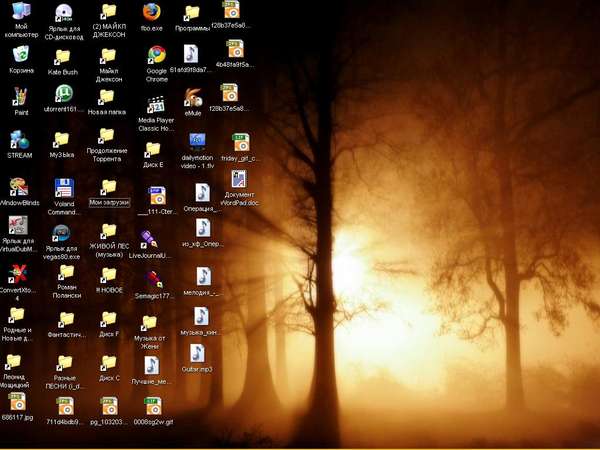Select the eMule desktop icon

click(x=192, y=98)
